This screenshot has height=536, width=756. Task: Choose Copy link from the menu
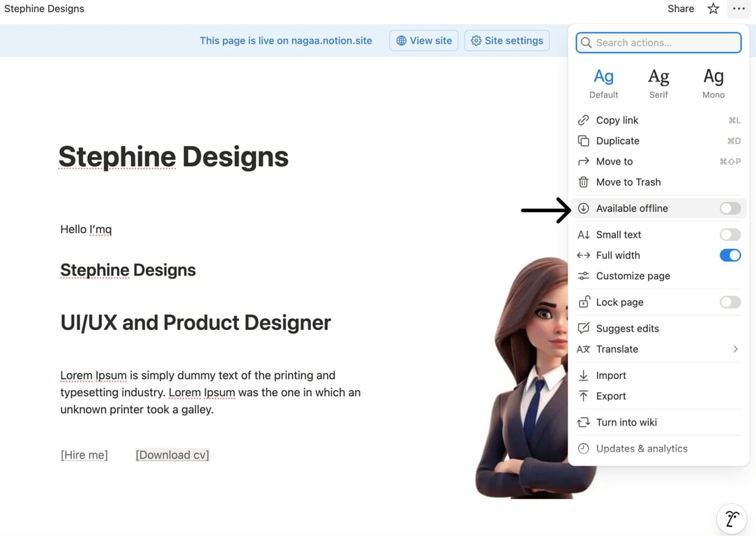click(x=658, y=120)
